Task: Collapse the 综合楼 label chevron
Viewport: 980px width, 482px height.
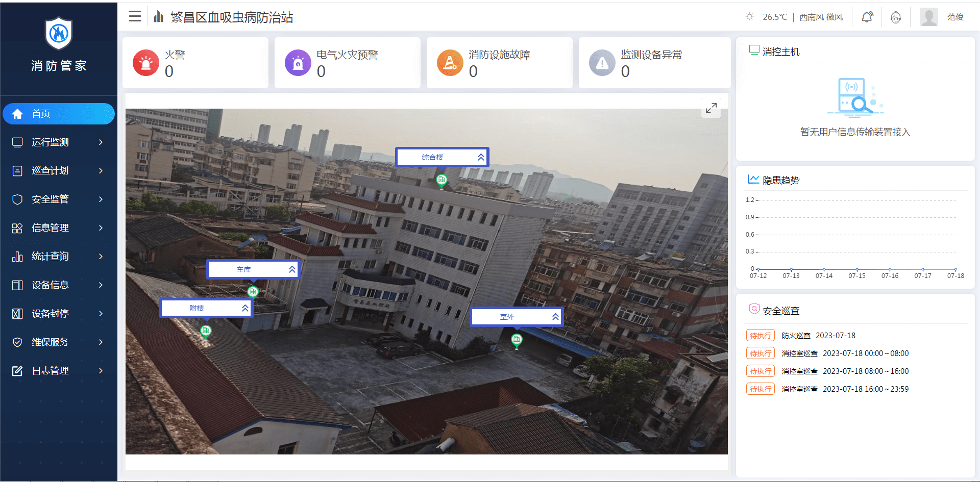Action: [x=481, y=157]
